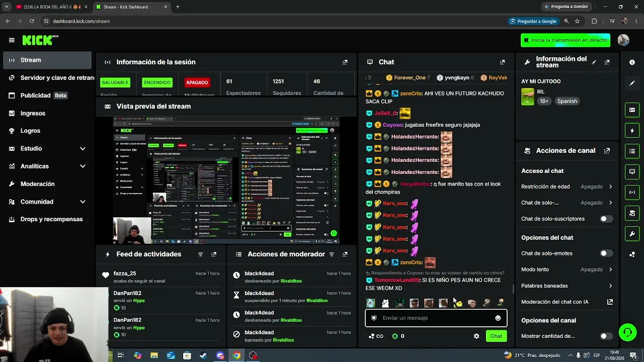This screenshot has width=644, height=362.
Task: Click fazza_25 in activity feed
Action: (x=125, y=274)
